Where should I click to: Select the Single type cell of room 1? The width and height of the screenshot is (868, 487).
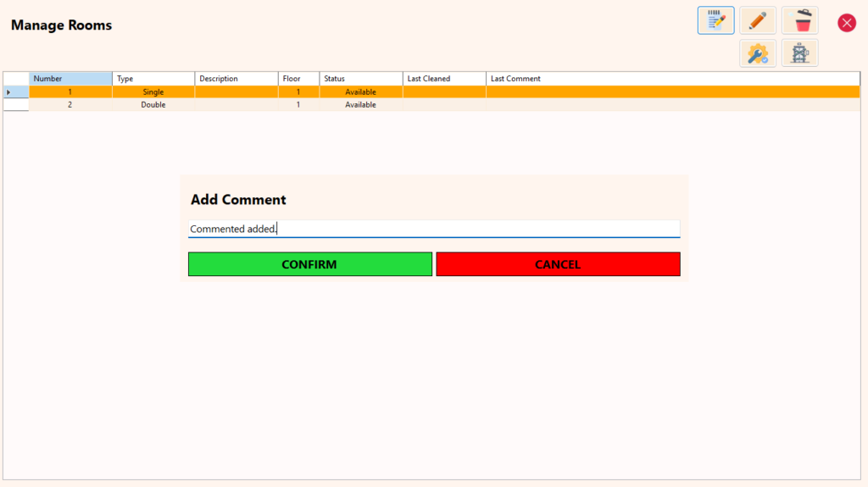[x=153, y=91]
